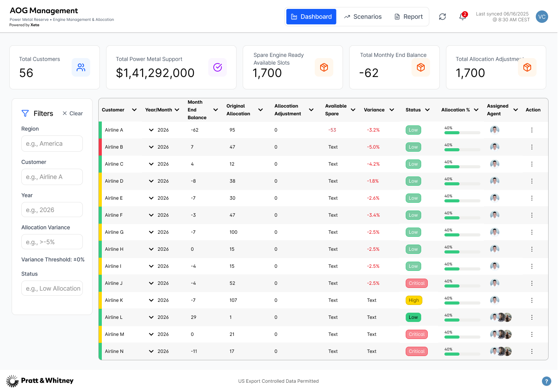Open the Year/Month column dropdown

tap(177, 110)
